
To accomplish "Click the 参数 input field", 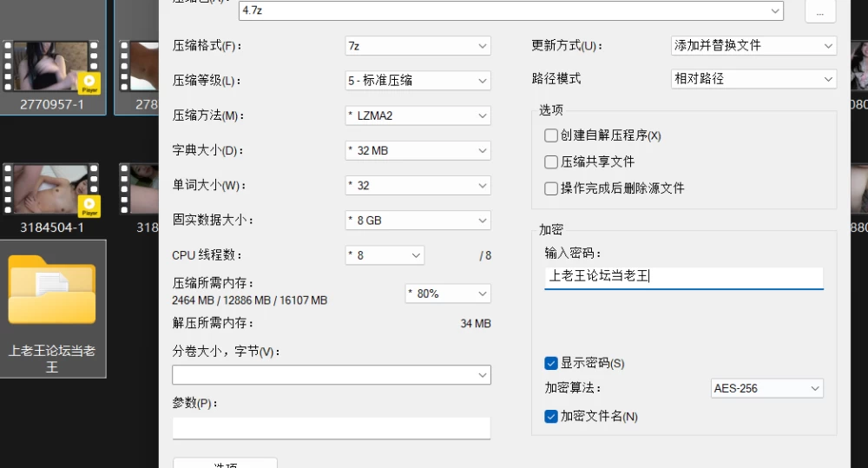I will point(332,428).
